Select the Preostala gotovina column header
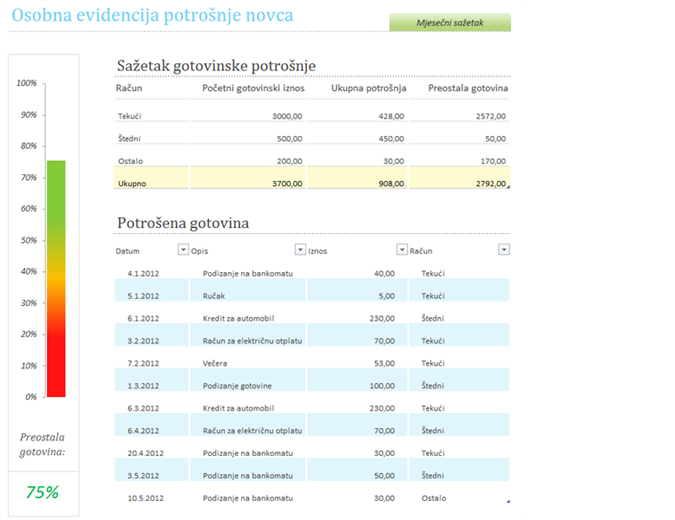 tap(468, 88)
